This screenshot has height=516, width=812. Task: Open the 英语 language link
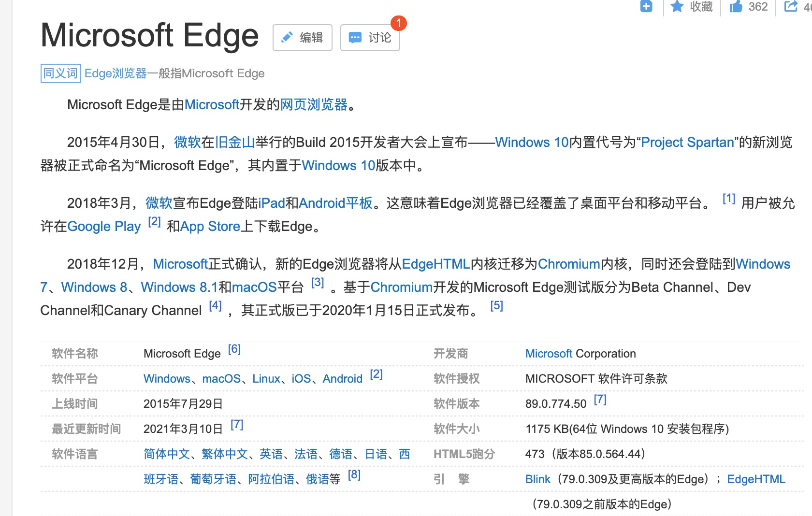point(271,454)
